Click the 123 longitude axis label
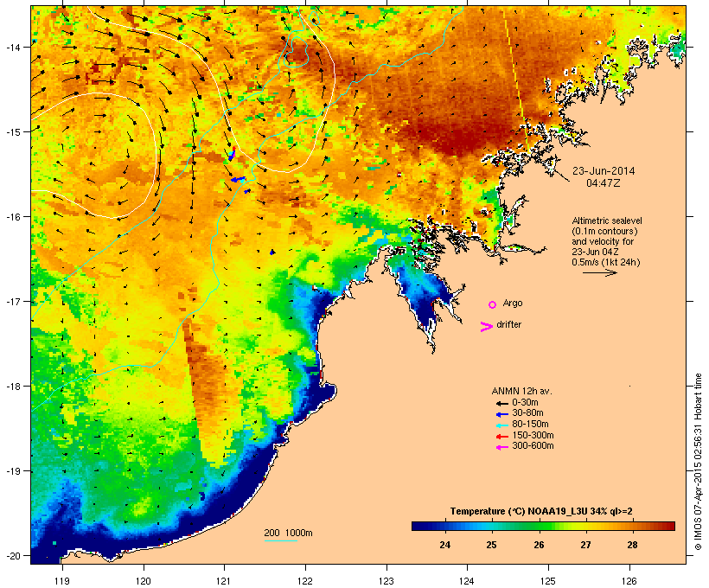Viewport: 709px width, 588px height. pyautogui.click(x=386, y=581)
